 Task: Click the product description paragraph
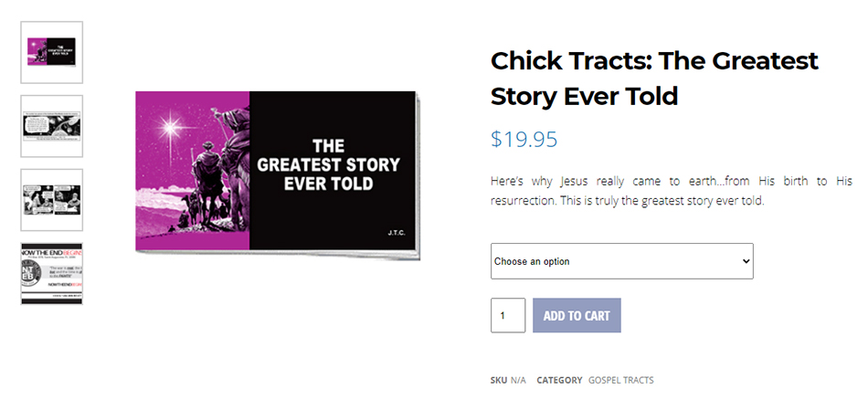click(x=672, y=190)
